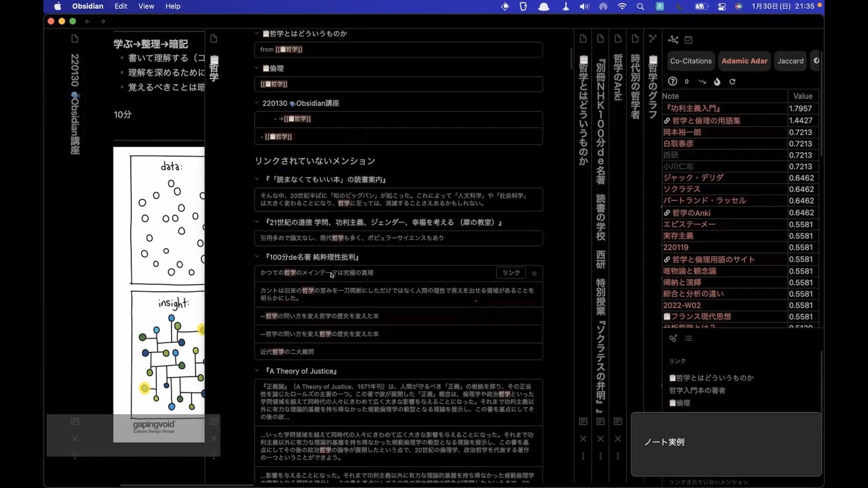Open the Graph Analysis network icon tab
This screenshot has height=488, width=868.
tap(673, 40)
